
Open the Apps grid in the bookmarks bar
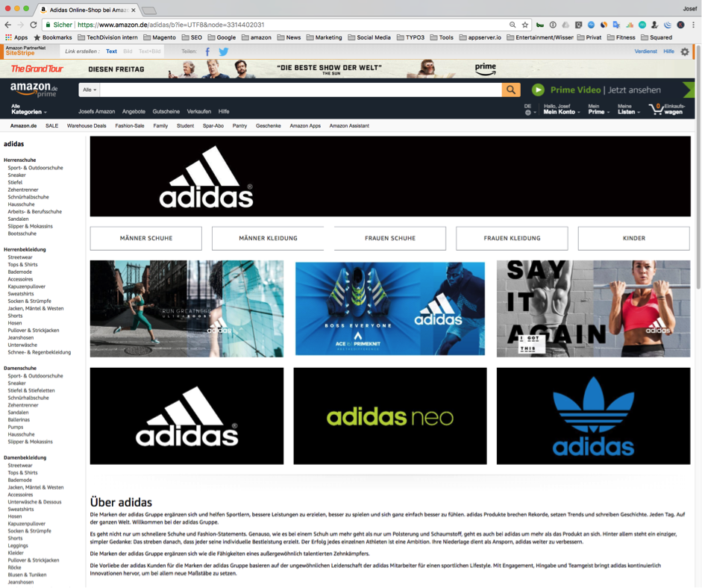click(x=16, y=37)
